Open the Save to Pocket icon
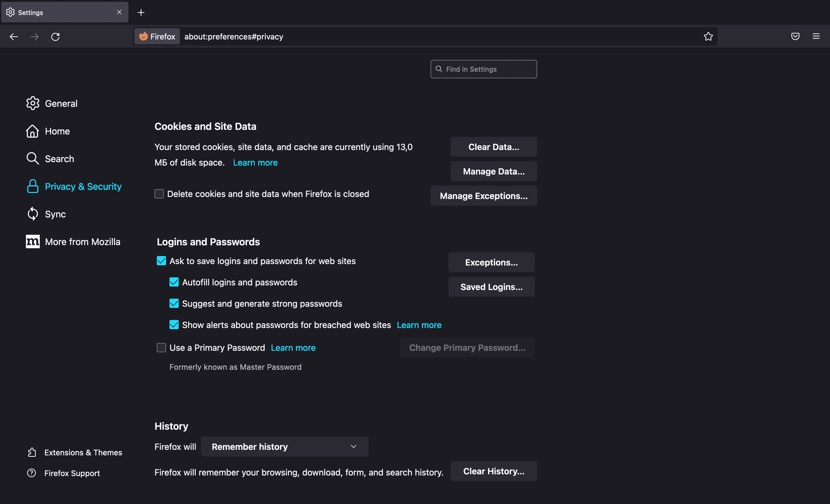Image resolution: width=830 pixels, height=504 pixels. 795,36
